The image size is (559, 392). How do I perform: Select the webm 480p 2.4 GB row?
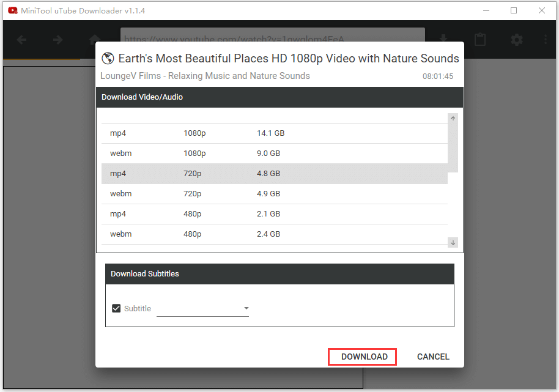click(x=275, y=234)
